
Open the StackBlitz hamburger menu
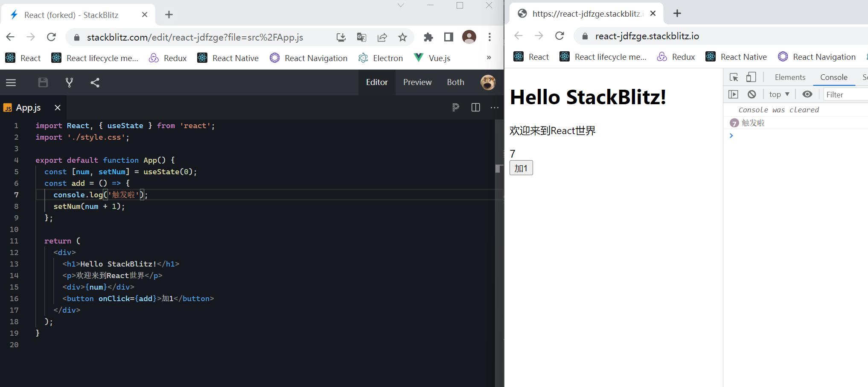[x=11, y=82]
